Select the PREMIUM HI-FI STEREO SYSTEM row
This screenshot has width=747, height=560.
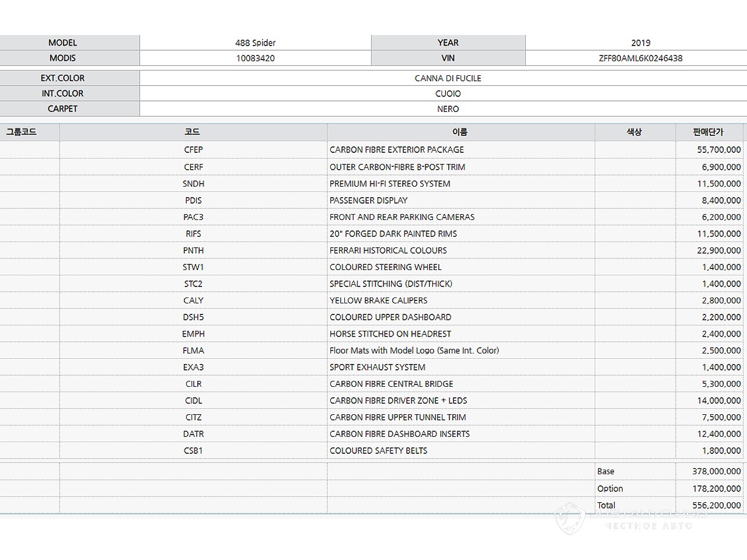(x=390, y=184)
